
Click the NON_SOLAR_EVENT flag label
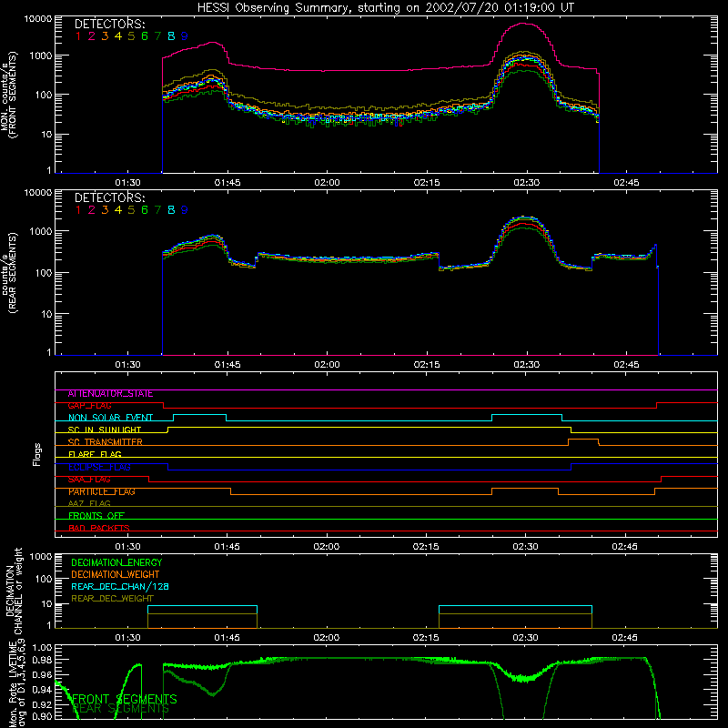tap(110, 418)
